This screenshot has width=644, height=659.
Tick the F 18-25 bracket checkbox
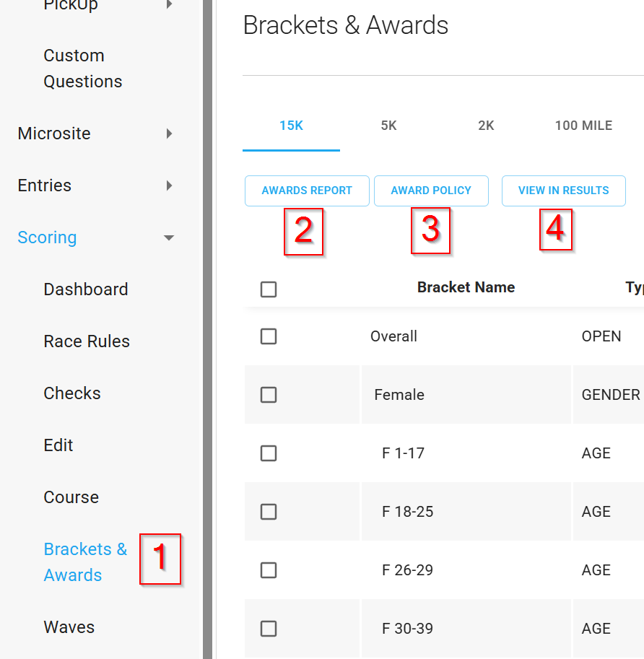pos(269,512)
